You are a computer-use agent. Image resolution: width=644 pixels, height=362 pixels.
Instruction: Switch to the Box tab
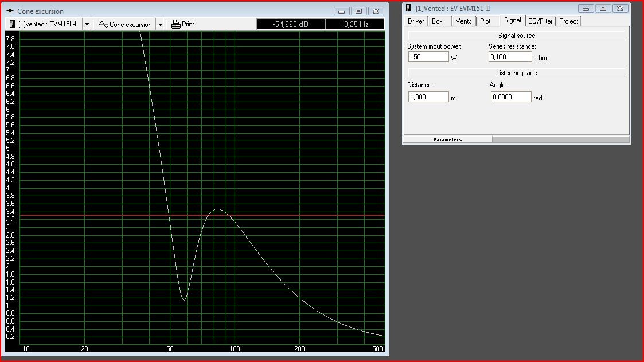(x=438, y=21)
